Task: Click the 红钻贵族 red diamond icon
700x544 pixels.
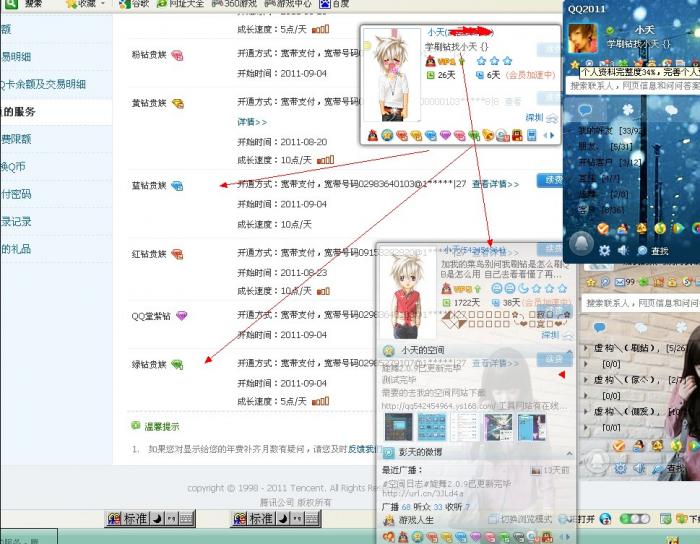Action: (x=177, y=254)
